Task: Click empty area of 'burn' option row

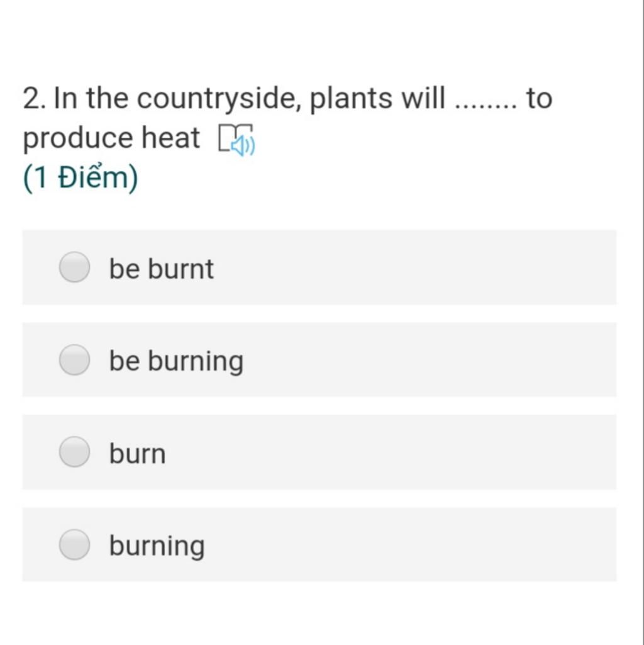Action: pos(411,452)
